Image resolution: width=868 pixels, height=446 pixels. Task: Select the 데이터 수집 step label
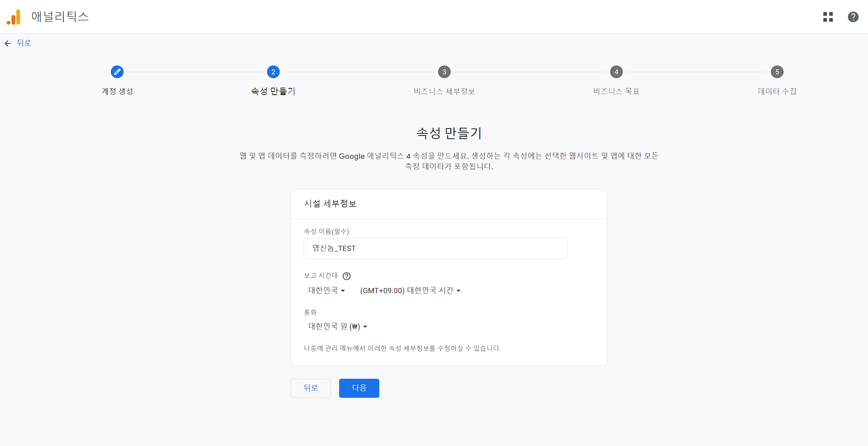click(x=777, y=92)
